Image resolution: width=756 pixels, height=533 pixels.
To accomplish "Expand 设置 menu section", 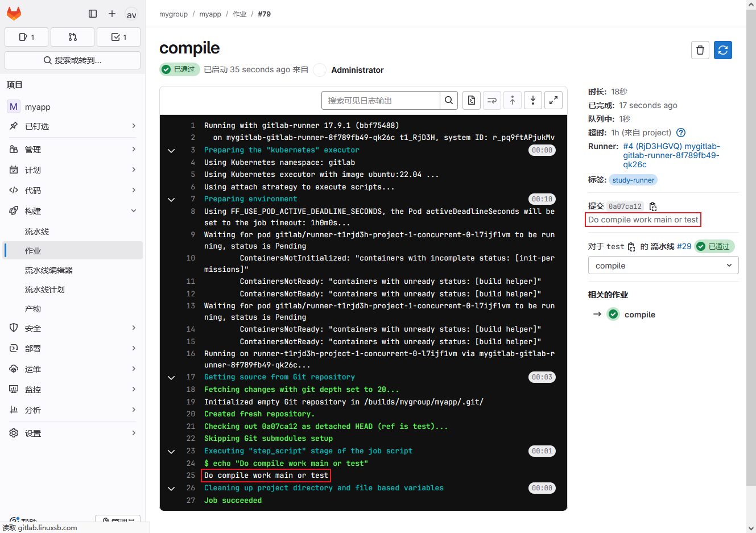I will pos(72,433).
